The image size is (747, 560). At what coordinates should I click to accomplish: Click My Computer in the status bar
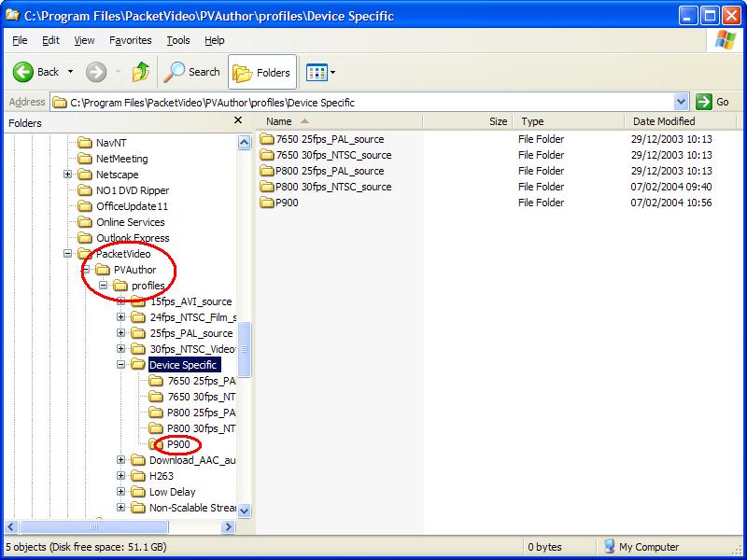(641, 547)
